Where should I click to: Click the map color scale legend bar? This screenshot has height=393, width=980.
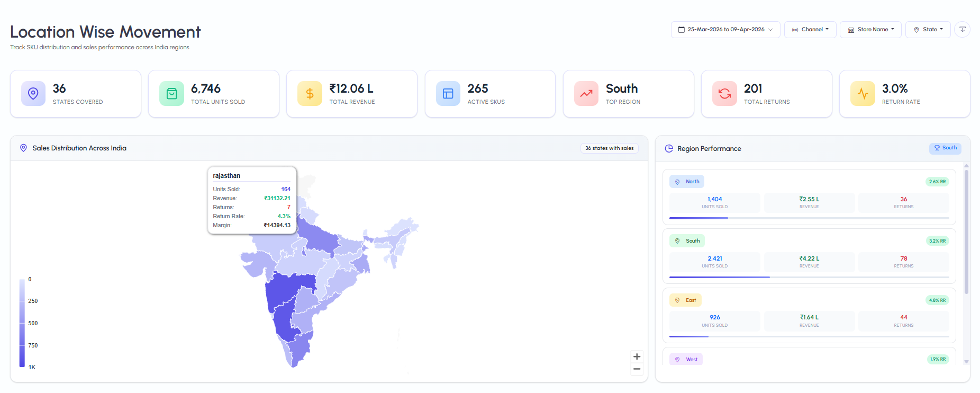pos(22,323)
